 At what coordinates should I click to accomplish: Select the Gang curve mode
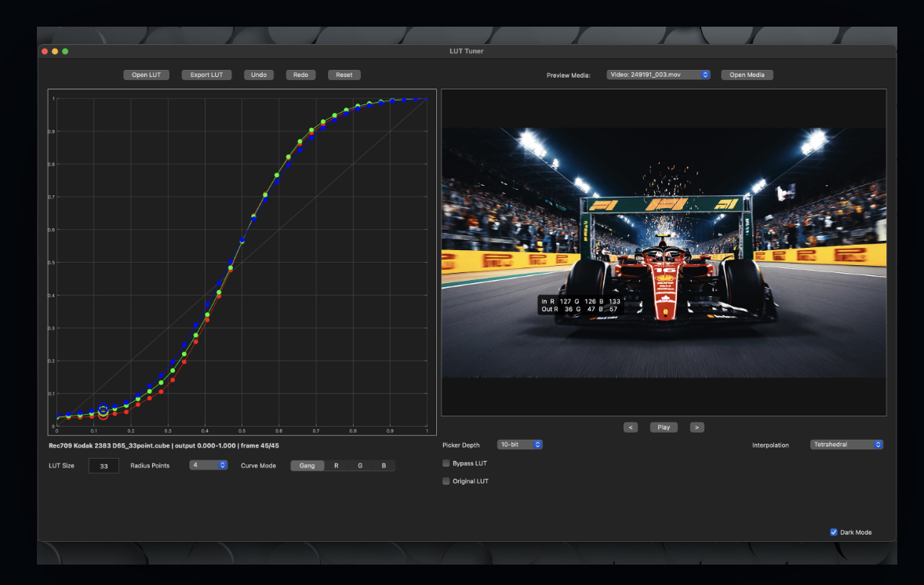307,465
